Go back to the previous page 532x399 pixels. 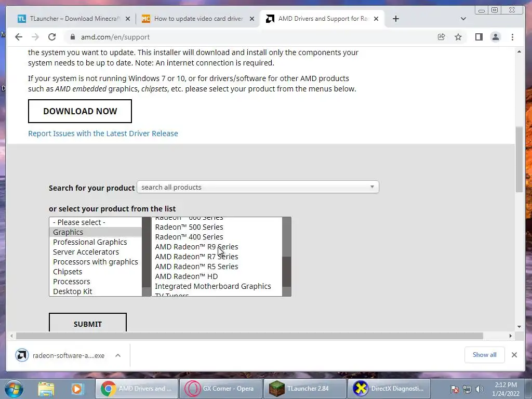[x=19, y=37]
